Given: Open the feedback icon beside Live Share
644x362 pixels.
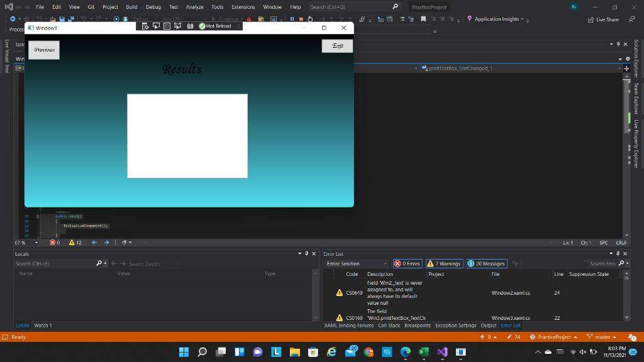Looking at the screenshot, I should (x=632, y=19).
